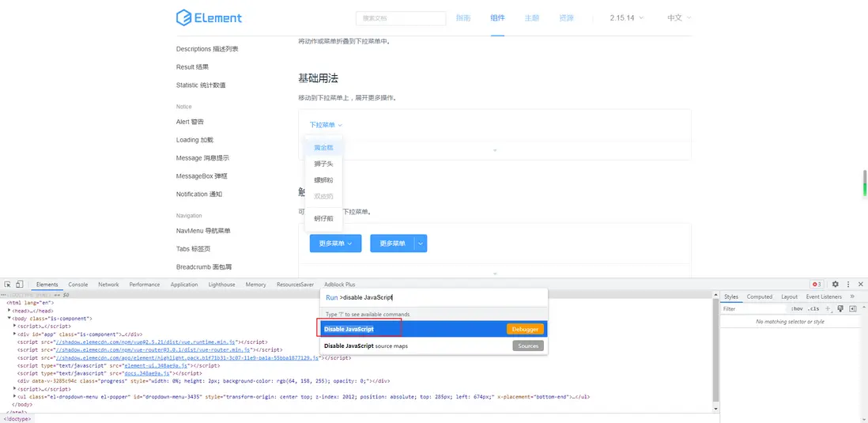Go to Loading 加载 page
Image resolution: width=868 pixels, height=423 pixels.
pos(194,139)
